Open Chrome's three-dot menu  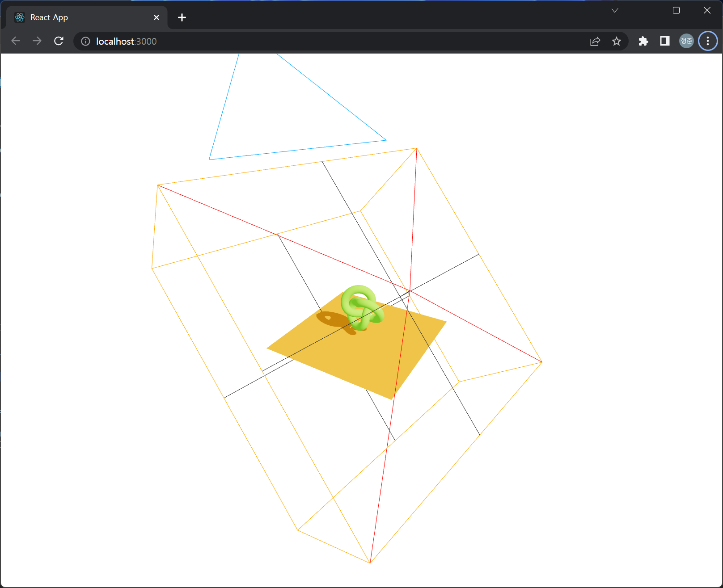(708, 41)
